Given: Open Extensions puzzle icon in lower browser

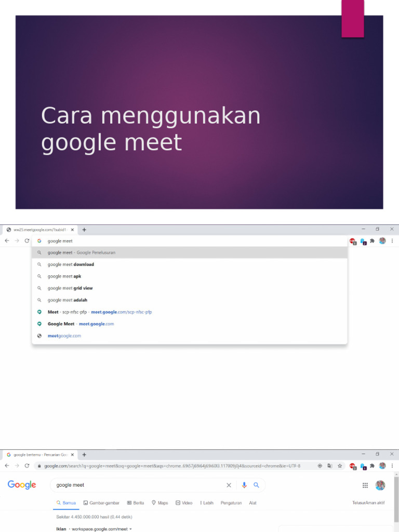Looking at the screenshot, I should pos(372,466).
